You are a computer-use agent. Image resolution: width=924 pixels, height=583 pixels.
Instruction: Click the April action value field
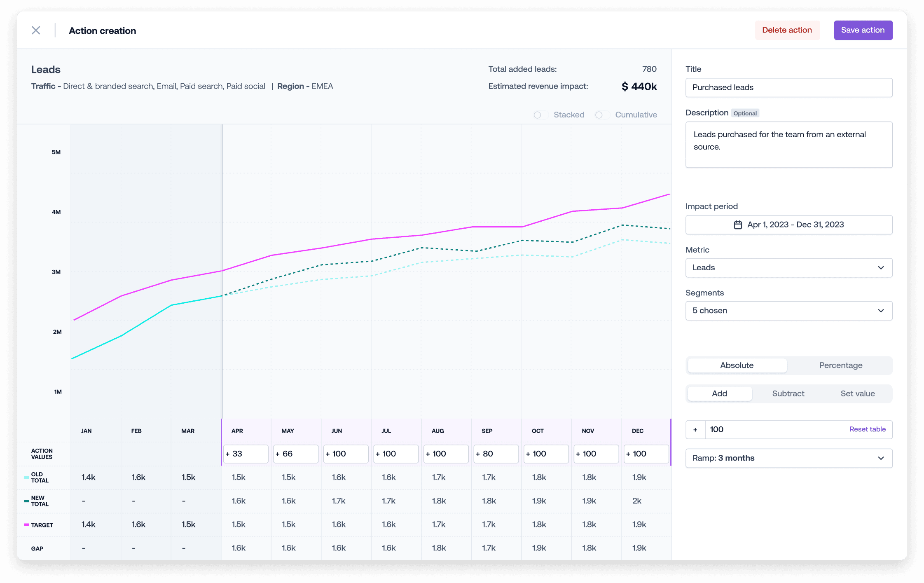pos(246,454)
